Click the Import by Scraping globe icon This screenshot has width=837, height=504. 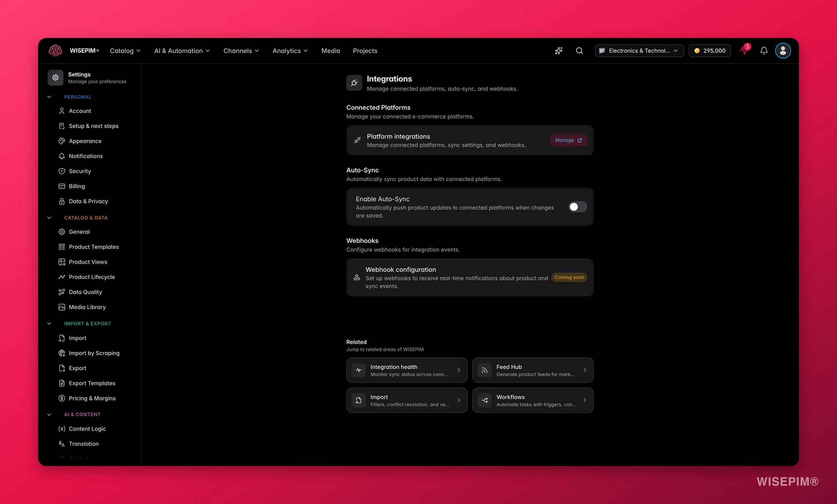point(62,353)
